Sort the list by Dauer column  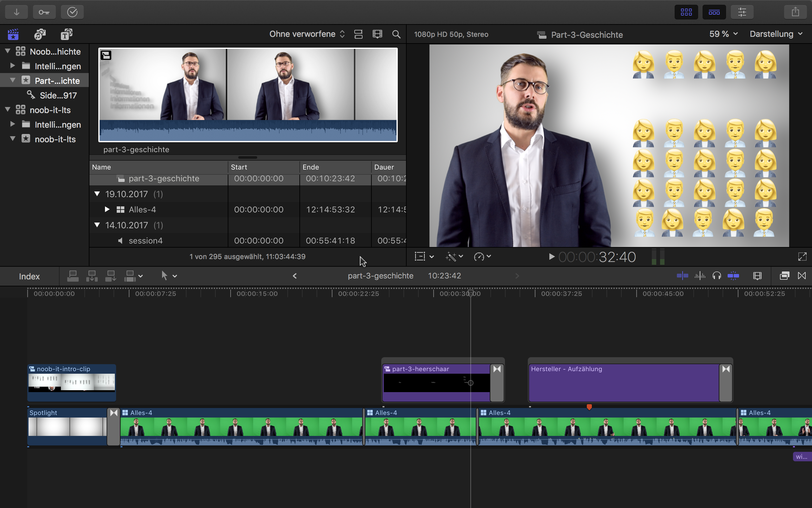389,167
